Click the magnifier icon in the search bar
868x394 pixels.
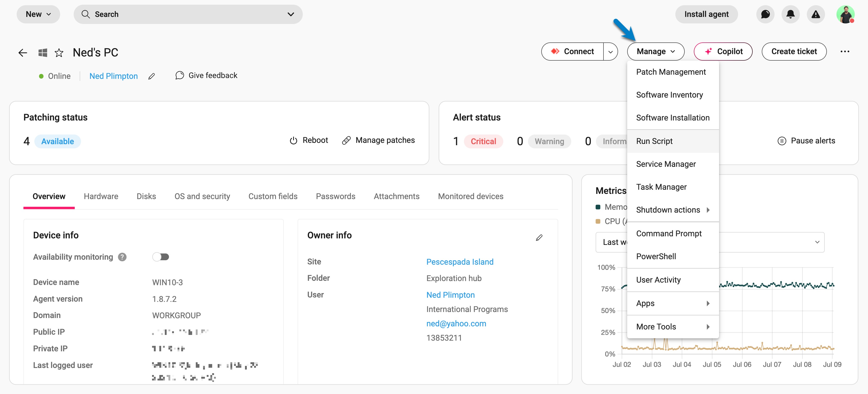coord(86,14)
